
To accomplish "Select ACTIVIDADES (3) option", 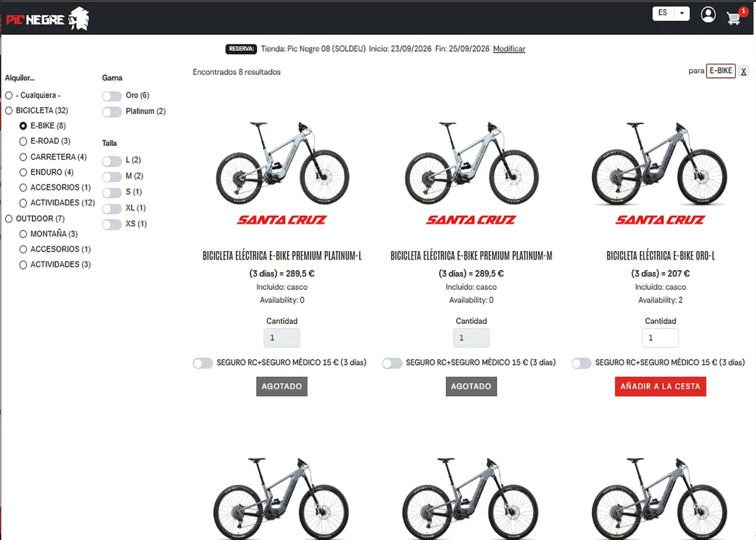I will (23, 265).
